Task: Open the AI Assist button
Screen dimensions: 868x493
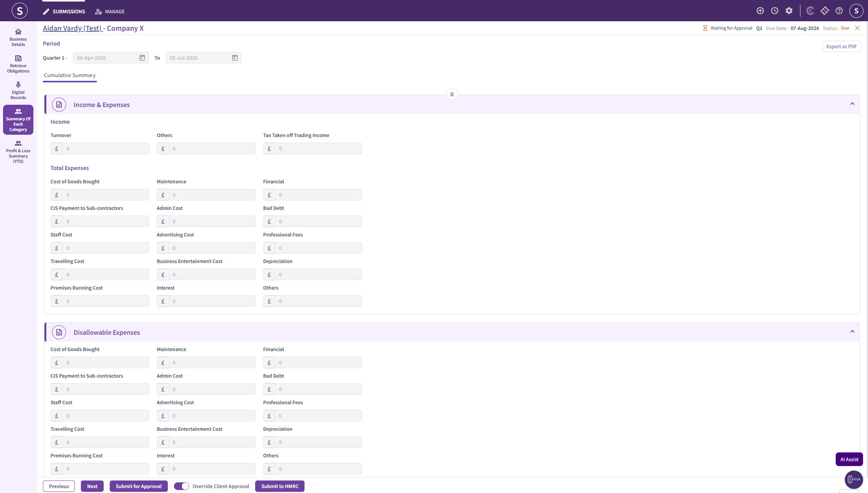Action: pos(849,459)
